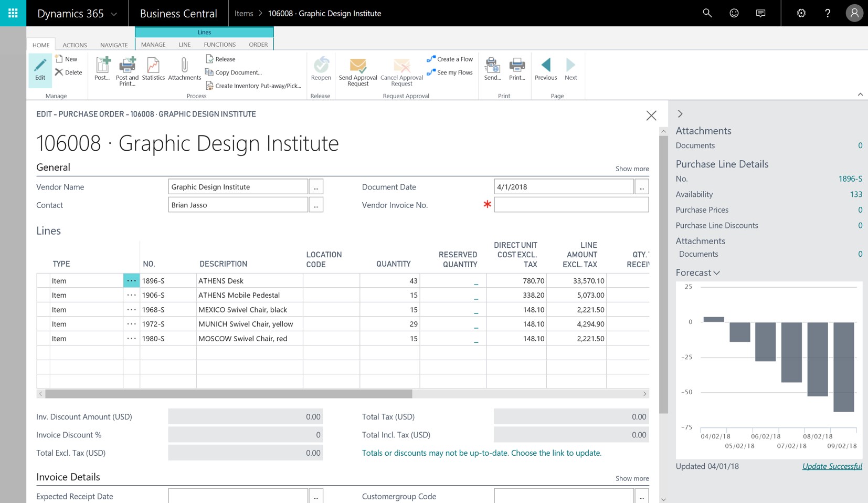Open row menu for ATHENS Desk line
This screenshot has width=868, height=503.
[x=131, y=280]
